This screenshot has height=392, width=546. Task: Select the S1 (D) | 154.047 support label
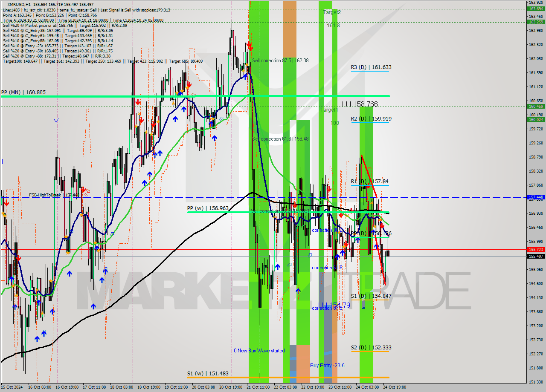point(371,296)
